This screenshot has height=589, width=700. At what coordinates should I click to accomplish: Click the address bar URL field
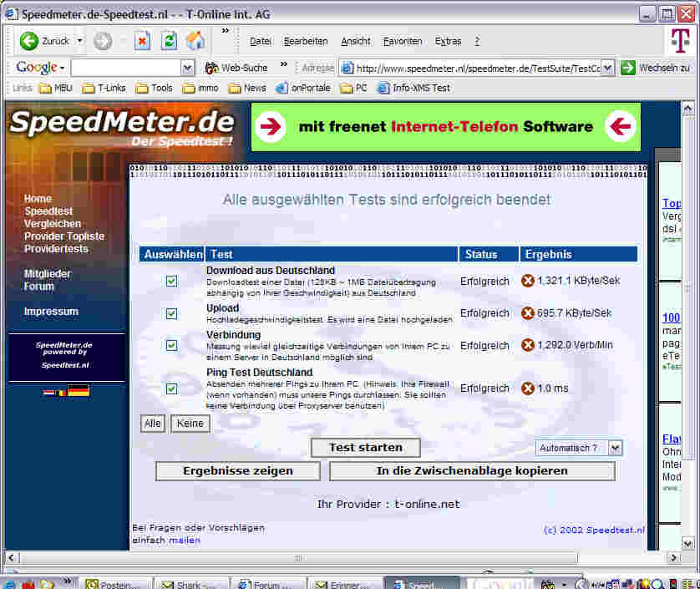point(478,68)
